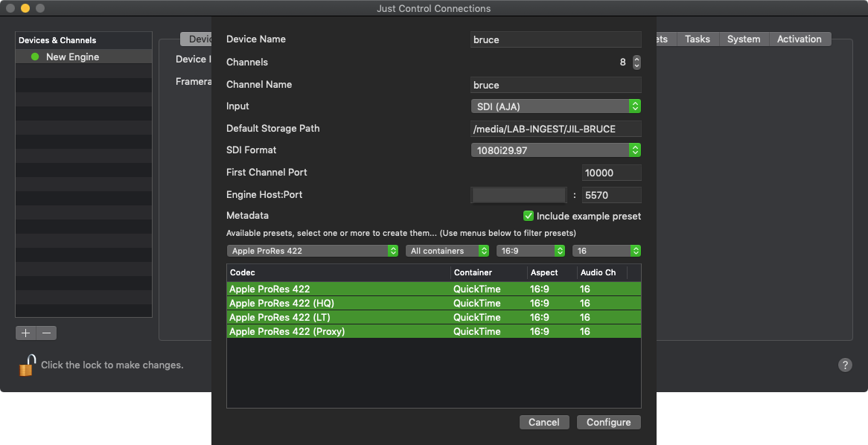Select the Apple ProRes 422 (LT) preset row
The width and height of the screenshot is (868, 445).
[434, 317]
